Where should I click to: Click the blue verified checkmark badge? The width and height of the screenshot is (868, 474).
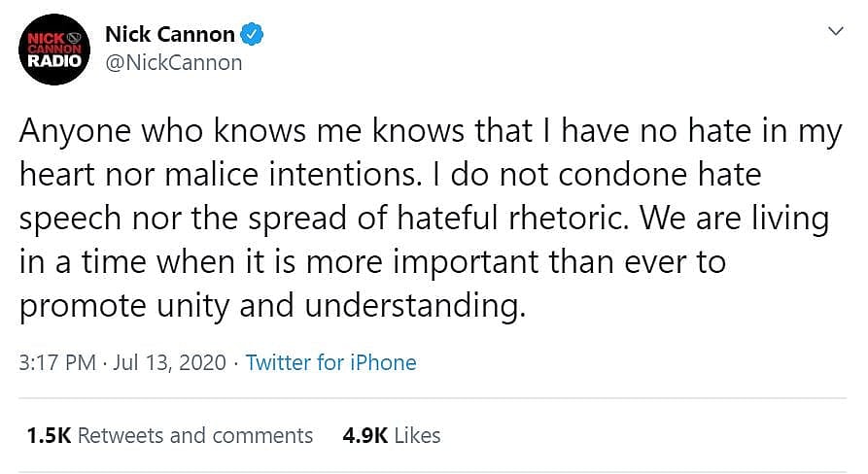[253, 35]
